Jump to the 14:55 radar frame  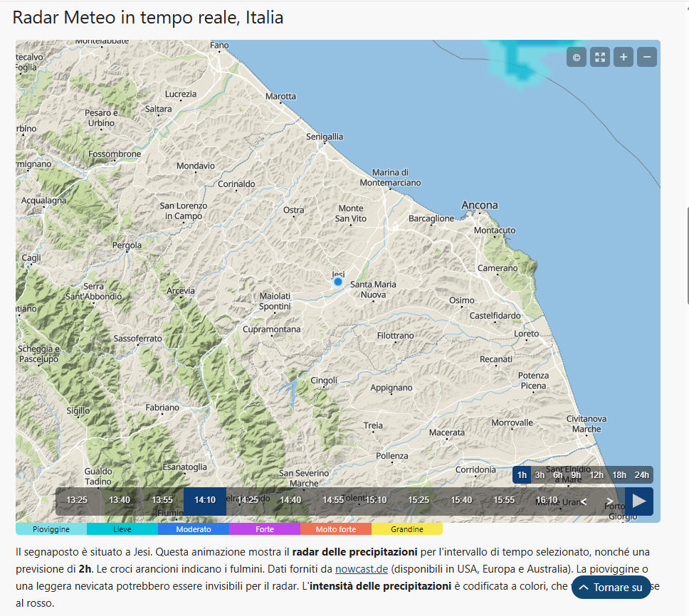tap(333, 500)
